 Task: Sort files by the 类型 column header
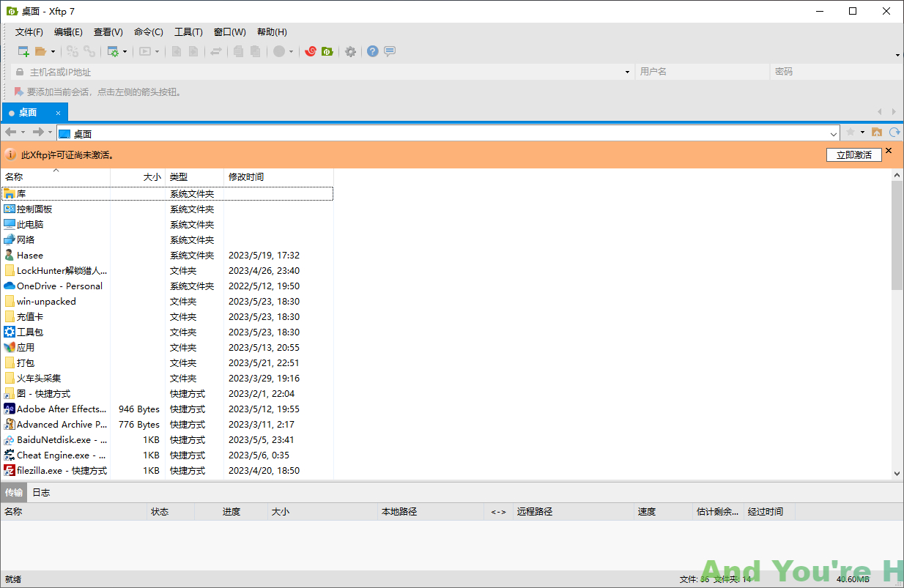(195, 177)
